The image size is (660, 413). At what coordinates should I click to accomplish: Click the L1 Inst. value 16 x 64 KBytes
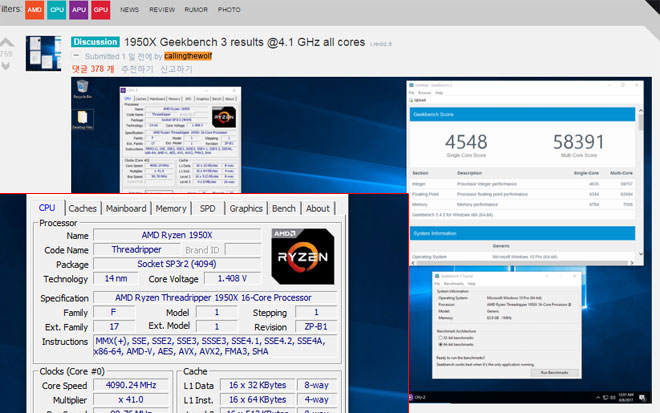point(257,400)
